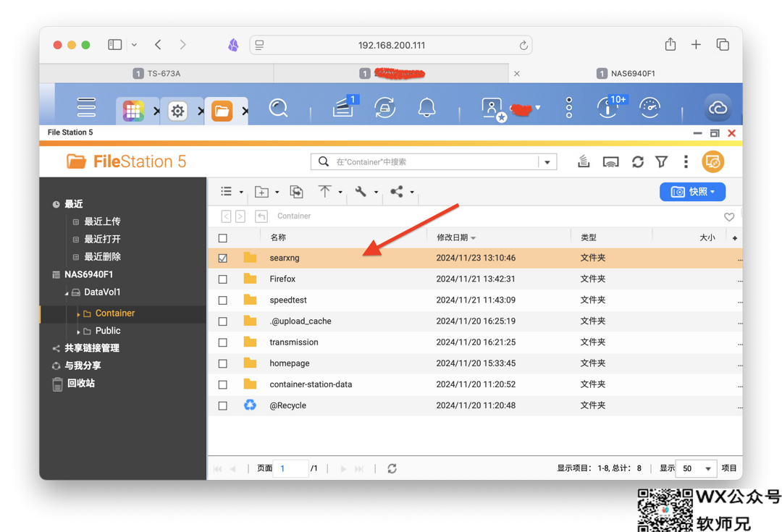The height and width of the screenshot is (532, 782).
Task: Toggle Safari sidebar icon
Action: click(x=114, y=45)
